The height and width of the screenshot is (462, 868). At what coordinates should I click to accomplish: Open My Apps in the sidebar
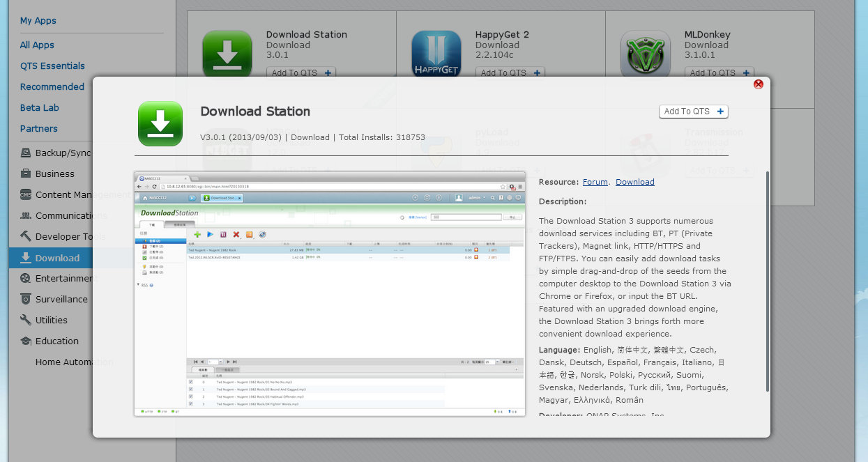tap(38, 21)
